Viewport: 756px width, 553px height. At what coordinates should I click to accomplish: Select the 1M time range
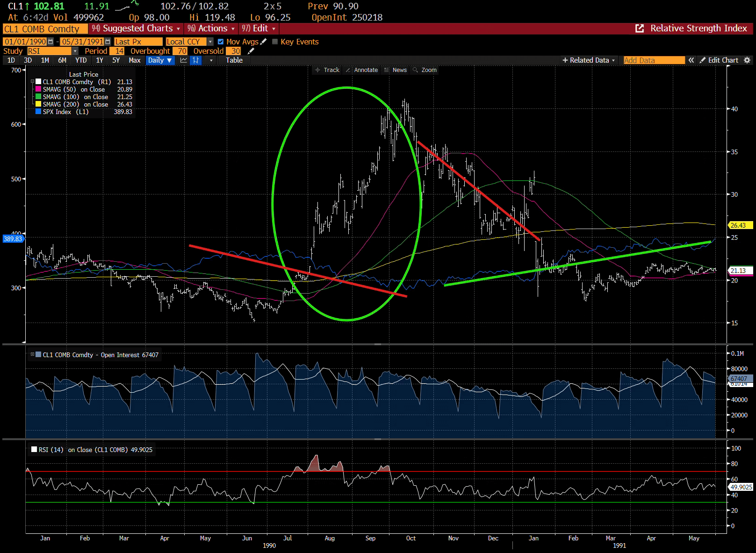[45, 60]
